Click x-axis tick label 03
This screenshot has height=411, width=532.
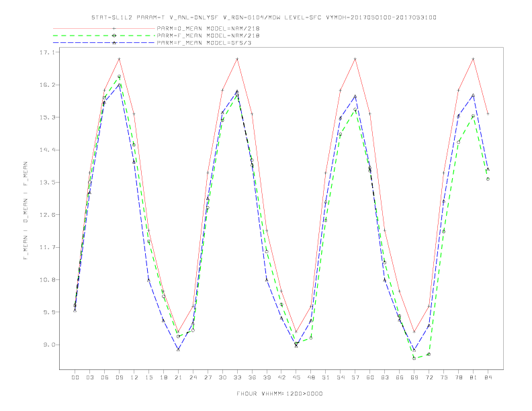89,377
